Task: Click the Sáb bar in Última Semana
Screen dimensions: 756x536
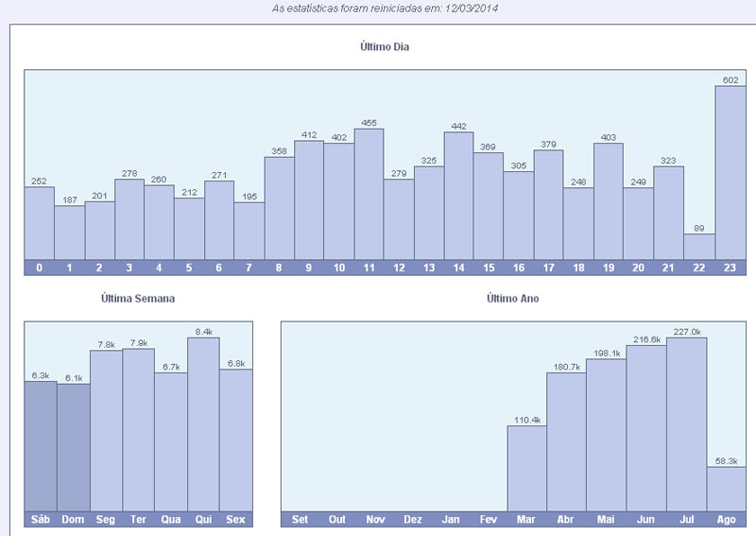Action: [x=41, y=446]
